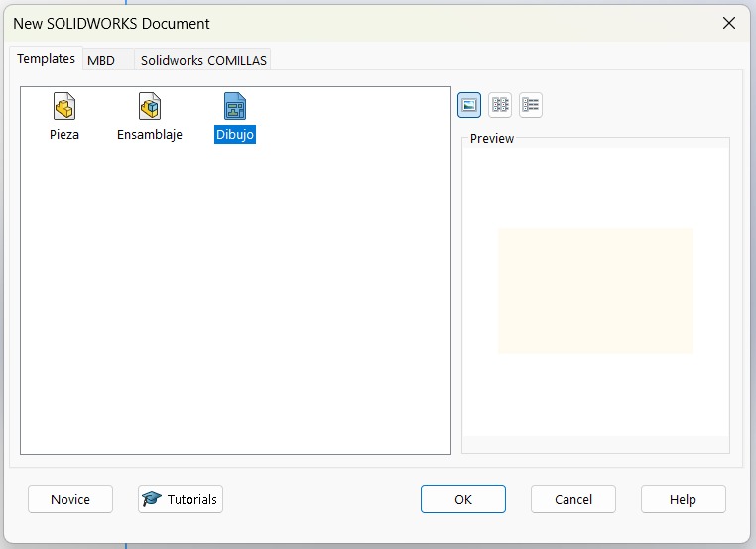Click the Ensamblaje label text
The image size is (756, 549).
tap(150, 134)
